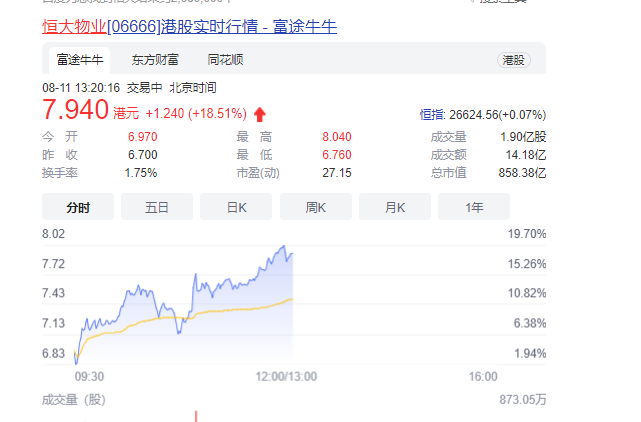Select the 分时 chart view
Viewport: 641px width, 422px height.
77,207
